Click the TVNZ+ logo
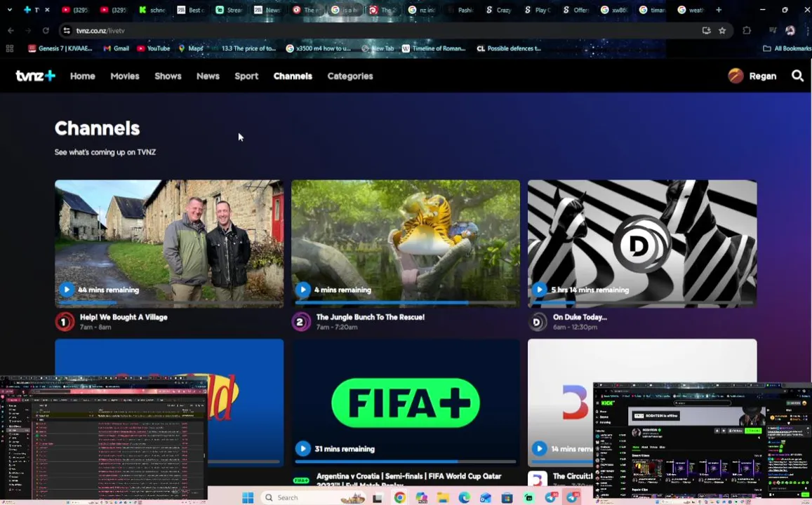This screenshot has width=812, height=505. click(35, 76)
